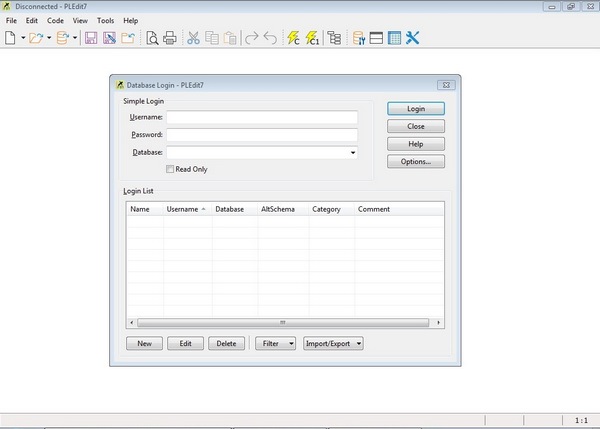Click the Copy toolbar icon
This screenshot has height=429, width=600.
coord(212,38)
